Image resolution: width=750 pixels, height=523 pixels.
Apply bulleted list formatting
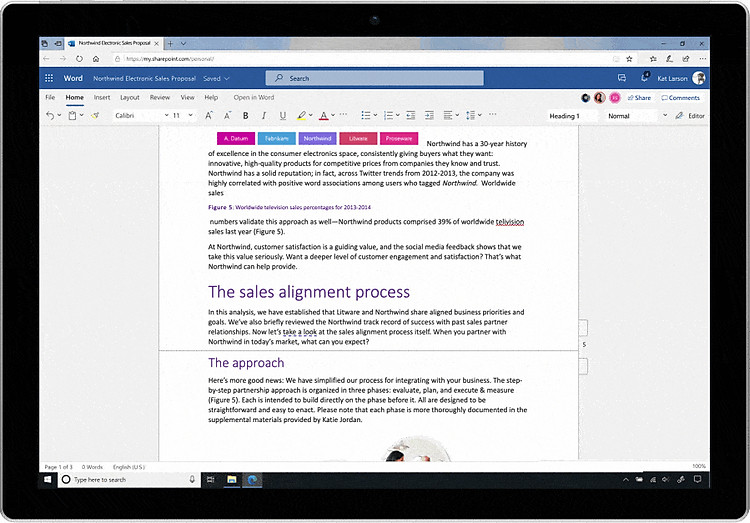[x=366, y=115]
